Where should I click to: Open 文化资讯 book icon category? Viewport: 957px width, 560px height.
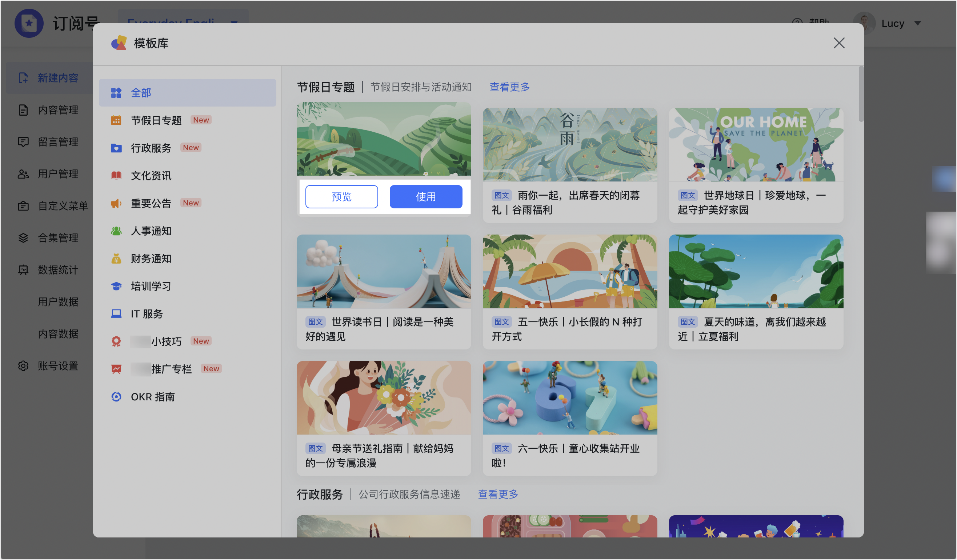116,176
